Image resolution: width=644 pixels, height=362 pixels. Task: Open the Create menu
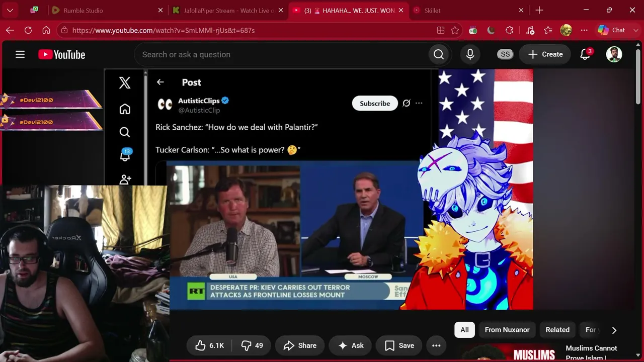click(x=545, y=54)
